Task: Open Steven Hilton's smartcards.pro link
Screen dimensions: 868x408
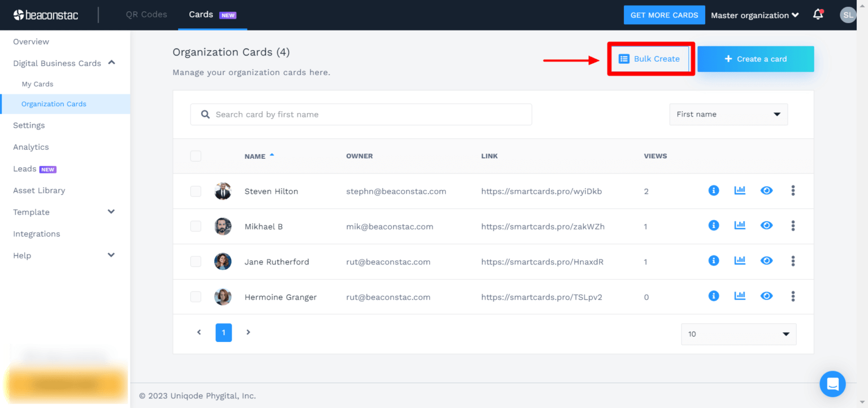Action: coord(541,191)
